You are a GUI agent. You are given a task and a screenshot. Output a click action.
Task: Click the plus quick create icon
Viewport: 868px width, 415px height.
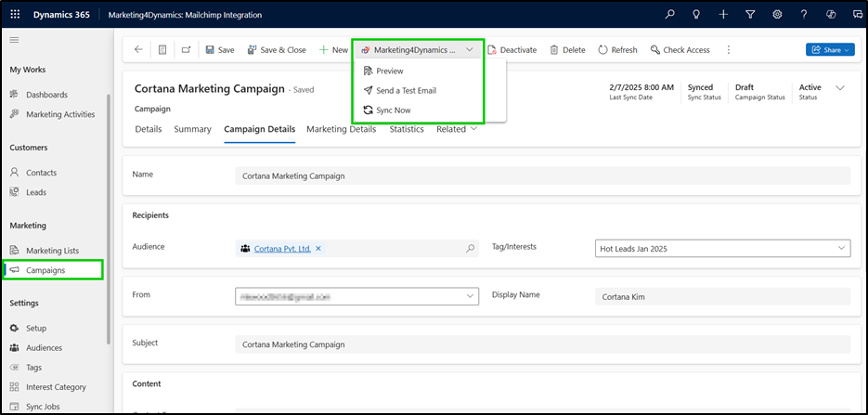723,15
